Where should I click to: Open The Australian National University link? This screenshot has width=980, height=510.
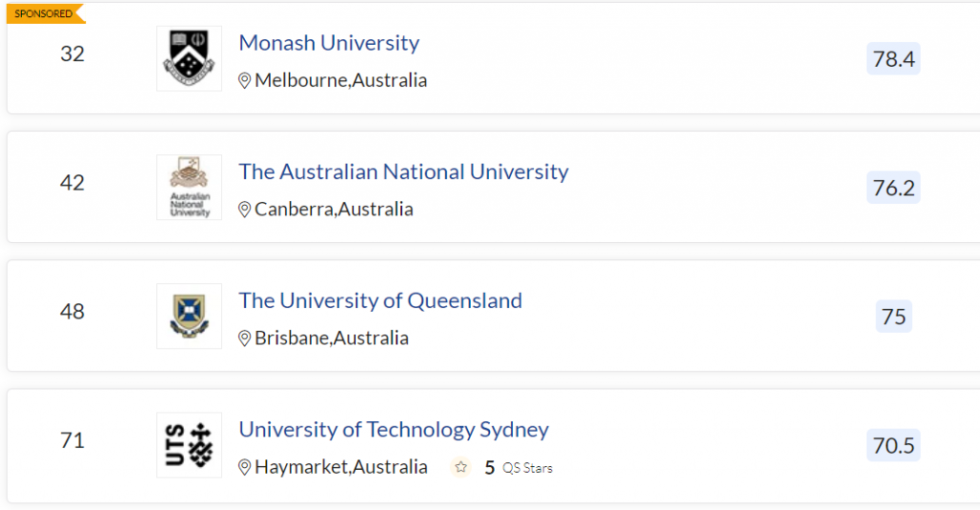[403, 172]
